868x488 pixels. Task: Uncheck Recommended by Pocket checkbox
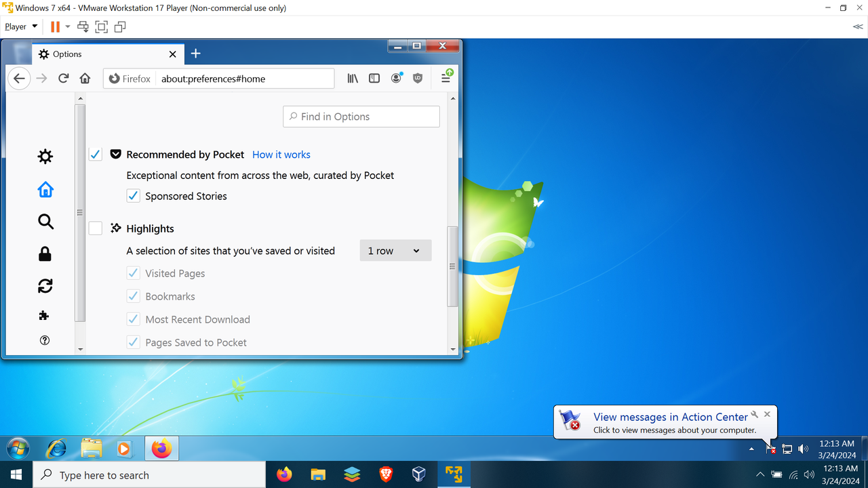(x=96, y=154)
